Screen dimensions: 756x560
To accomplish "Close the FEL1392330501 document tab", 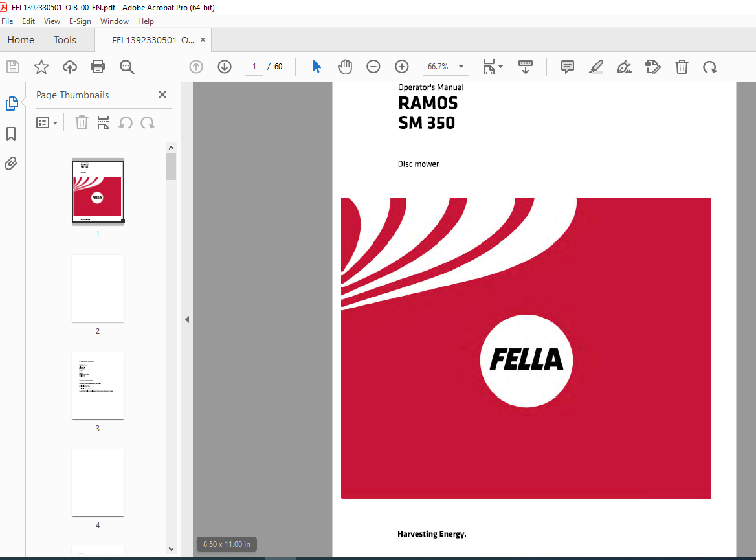I will [x=203, y=40].
